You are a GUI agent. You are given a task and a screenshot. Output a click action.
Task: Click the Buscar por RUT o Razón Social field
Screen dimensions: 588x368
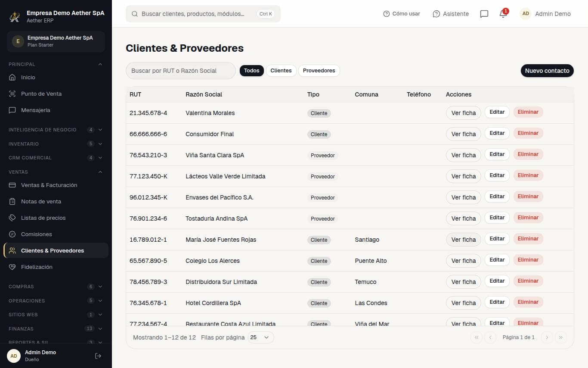coord(181,71)
